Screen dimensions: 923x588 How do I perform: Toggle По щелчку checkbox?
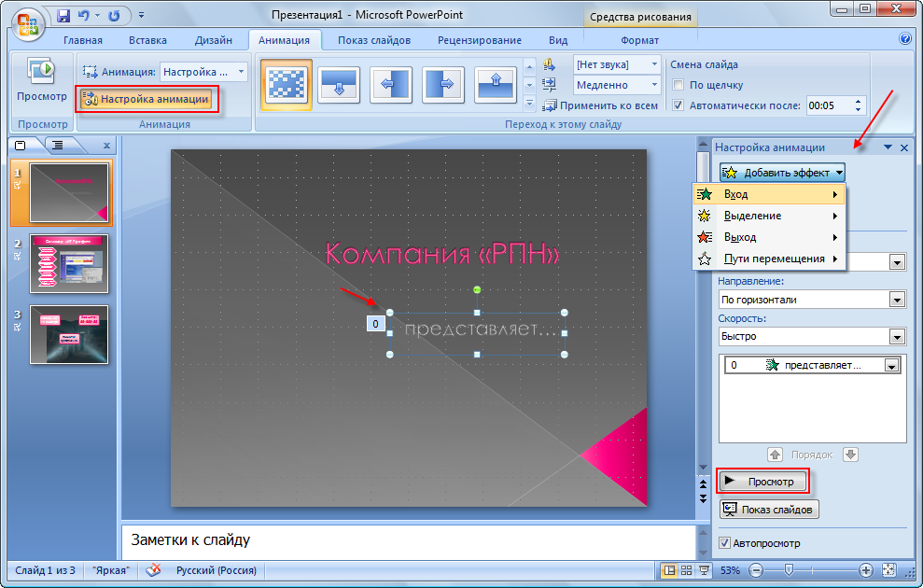(678, 85)
